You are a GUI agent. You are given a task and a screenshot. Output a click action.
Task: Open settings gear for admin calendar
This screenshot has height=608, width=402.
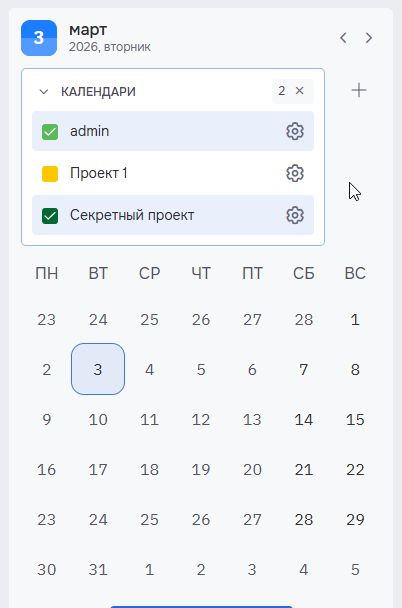pos(295,131)
